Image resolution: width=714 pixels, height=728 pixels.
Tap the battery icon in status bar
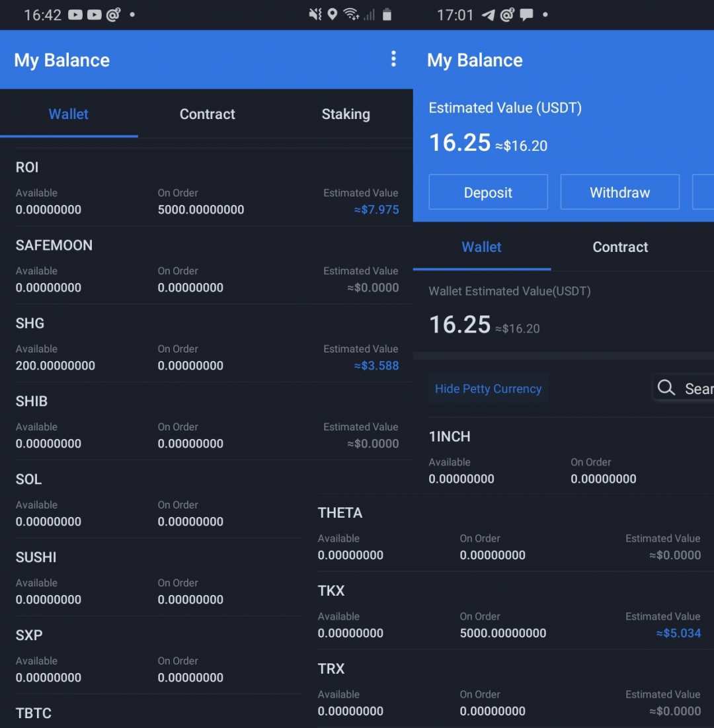pos(387,15)
